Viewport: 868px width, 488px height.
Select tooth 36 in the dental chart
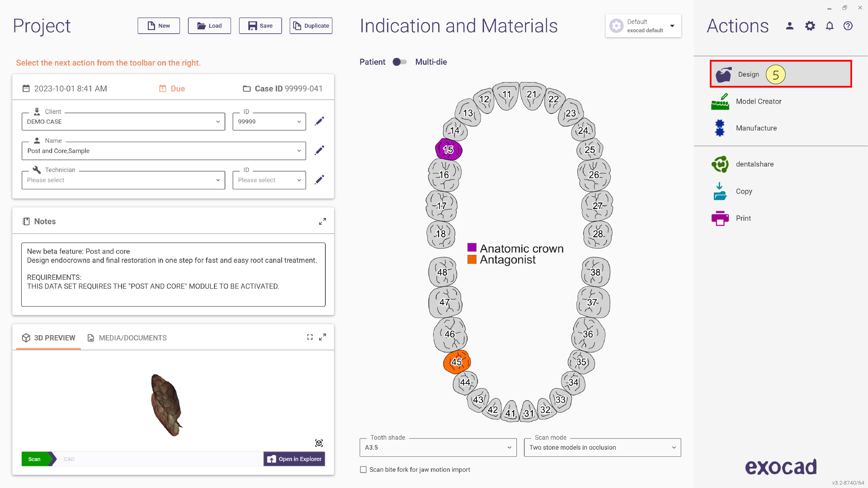588,334
